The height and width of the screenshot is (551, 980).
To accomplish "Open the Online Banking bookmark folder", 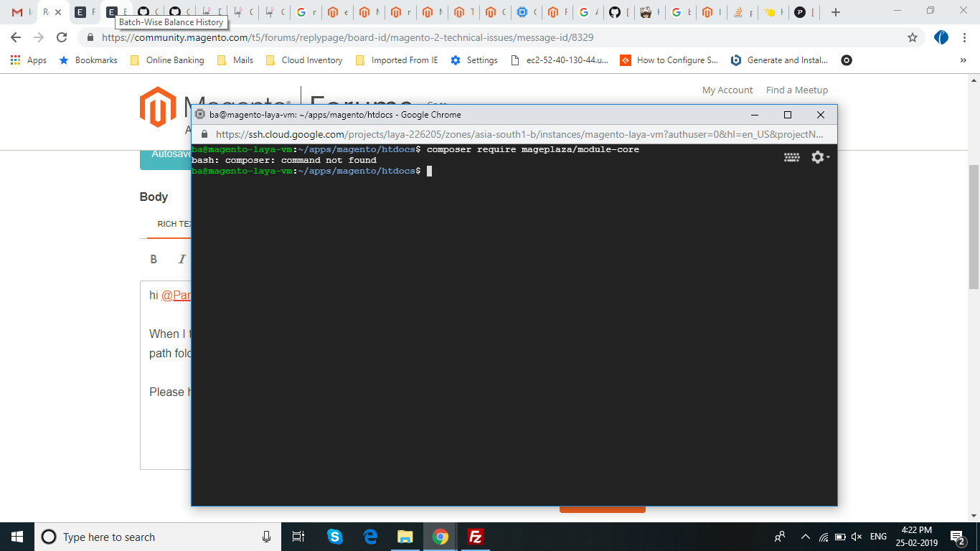I will click(x=167, y=60).
